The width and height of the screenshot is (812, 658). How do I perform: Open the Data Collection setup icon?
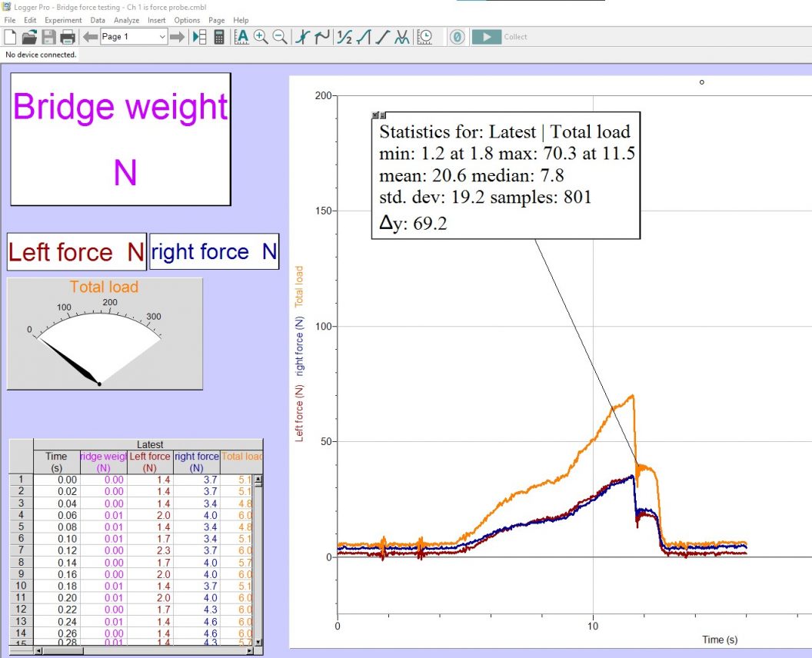(x=426, y=37)
